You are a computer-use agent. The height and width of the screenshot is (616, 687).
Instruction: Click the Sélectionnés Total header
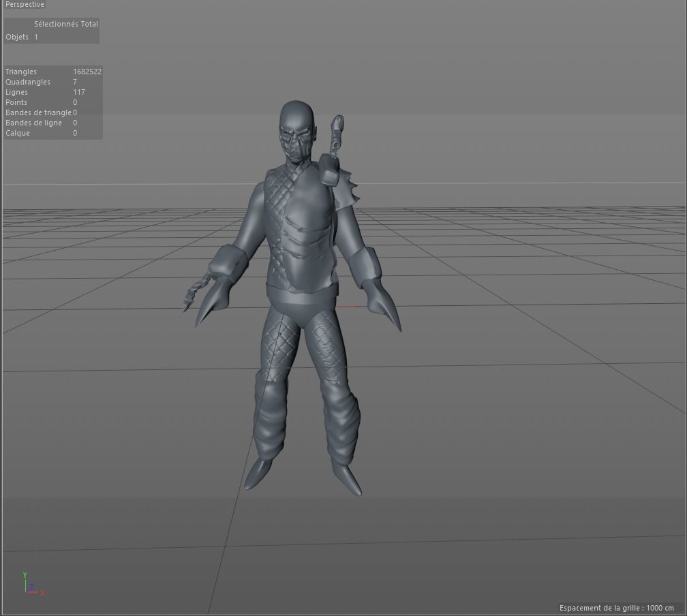click(65, 24)
